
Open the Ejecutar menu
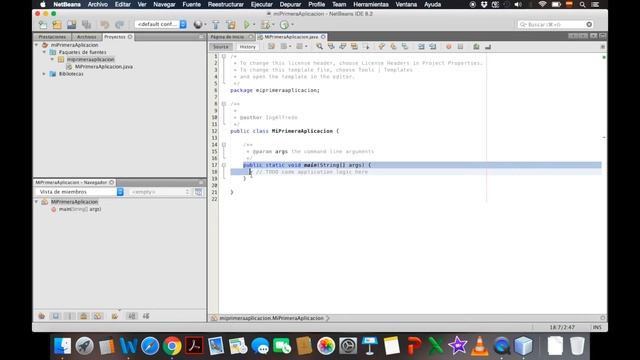(x=262, y=4)
